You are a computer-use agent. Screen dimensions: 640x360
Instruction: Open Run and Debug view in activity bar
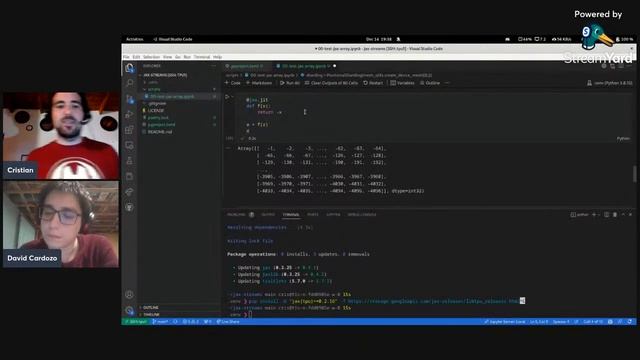point(129,114)
